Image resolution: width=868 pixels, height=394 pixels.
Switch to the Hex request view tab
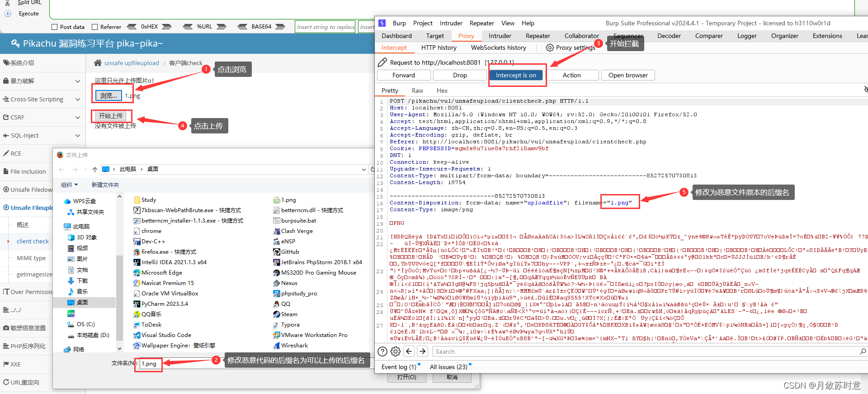click(x=442, y=90)
